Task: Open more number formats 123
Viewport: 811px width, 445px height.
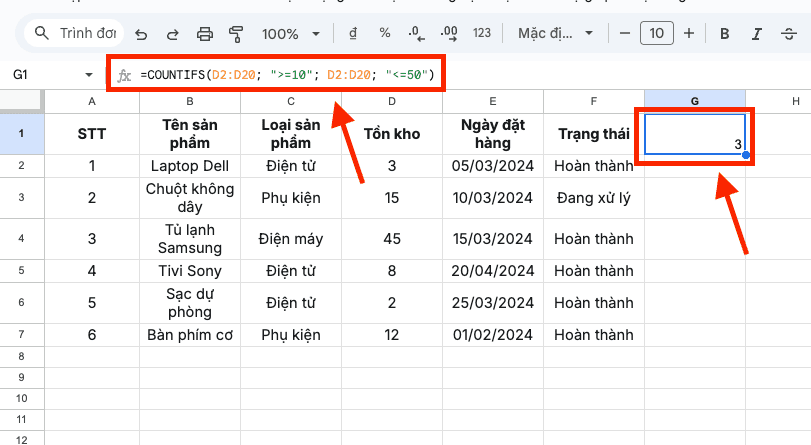Action: click(x=482, y=34)
